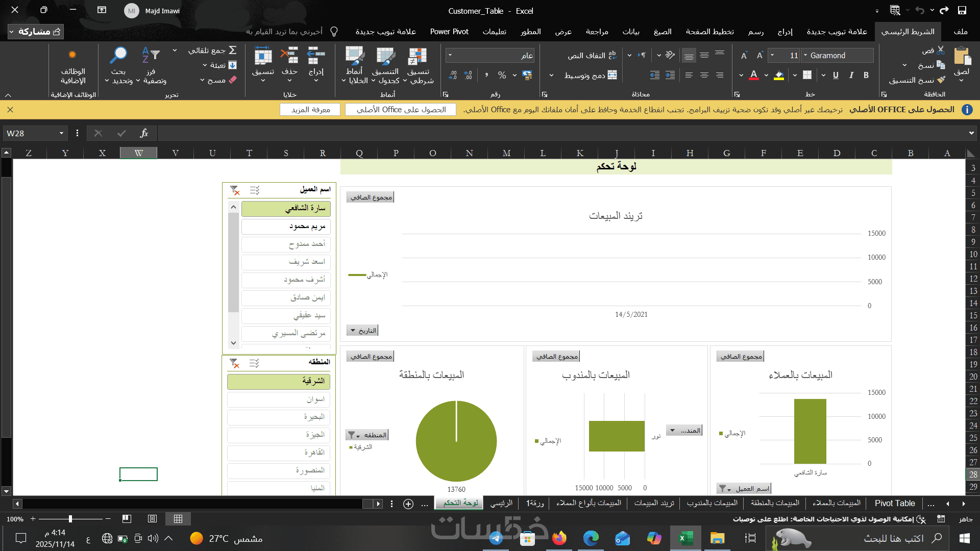
Task: Open Firefox from the taskbar
Action: (x=559, y=538)
